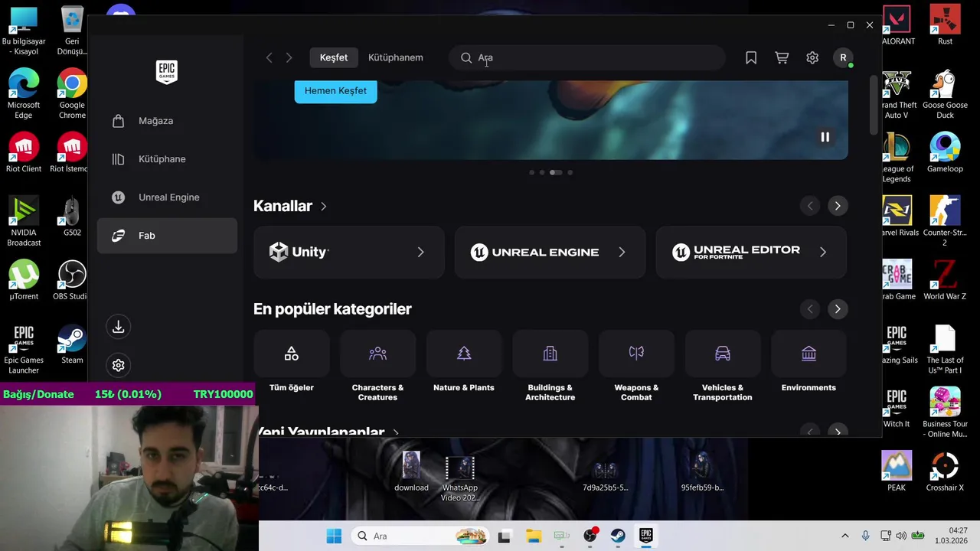Open File Explorer from taskbar
The width and height of the screenshot is (980, 551).
(533, 536)
